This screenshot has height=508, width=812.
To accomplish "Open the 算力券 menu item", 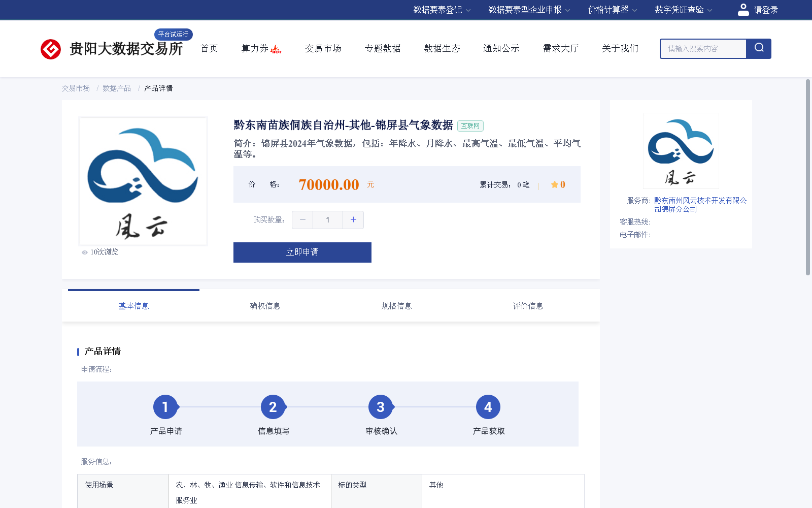I will pyautogui.click(x=255, y=48).
